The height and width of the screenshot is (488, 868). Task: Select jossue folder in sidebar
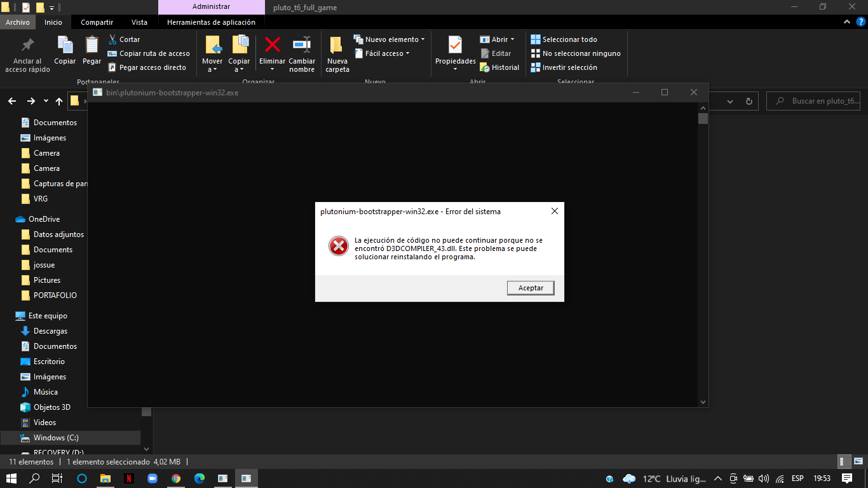(x=37, y=265)
